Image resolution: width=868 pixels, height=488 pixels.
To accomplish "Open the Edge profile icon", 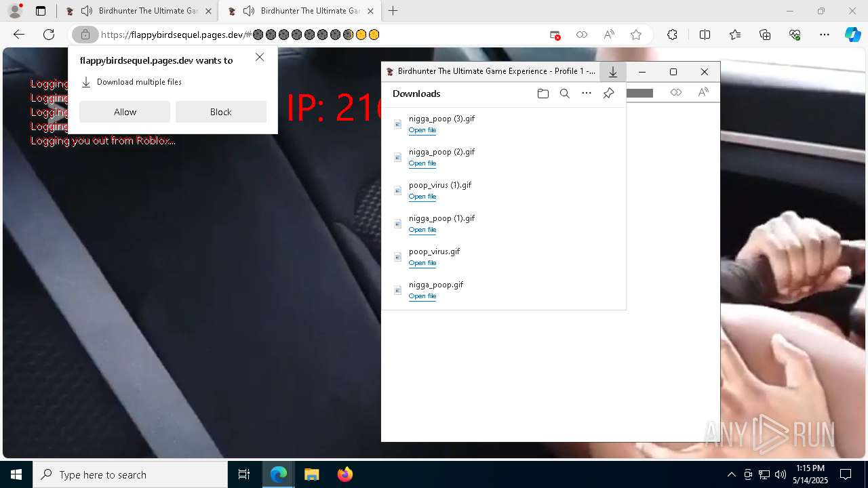I will point(15,11).
